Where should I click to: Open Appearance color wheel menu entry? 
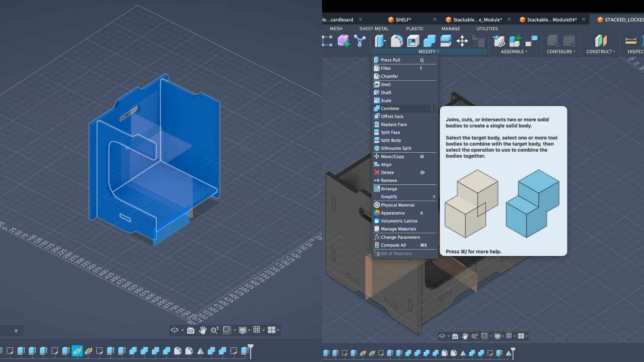(x=392, y=213)
